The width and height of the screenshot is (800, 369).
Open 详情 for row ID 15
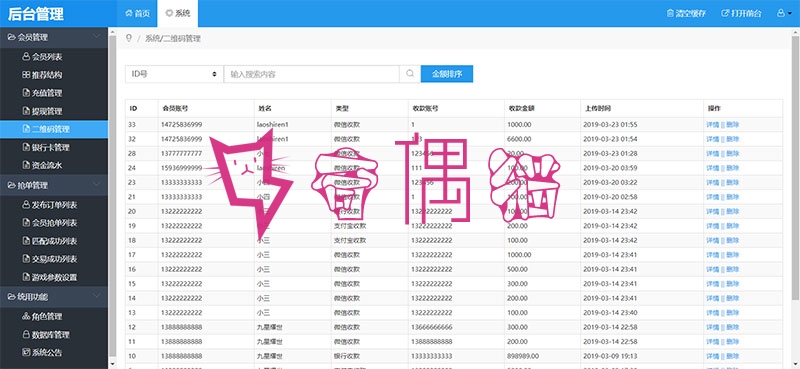coord(712,284)
